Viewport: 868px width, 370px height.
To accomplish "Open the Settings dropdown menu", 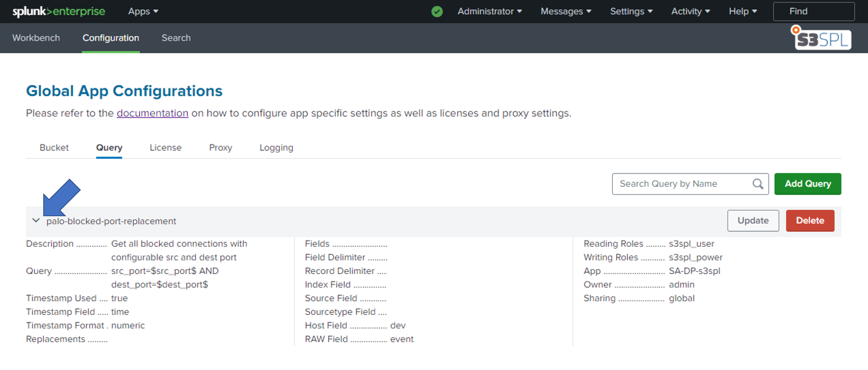I will tap(631, 11).
